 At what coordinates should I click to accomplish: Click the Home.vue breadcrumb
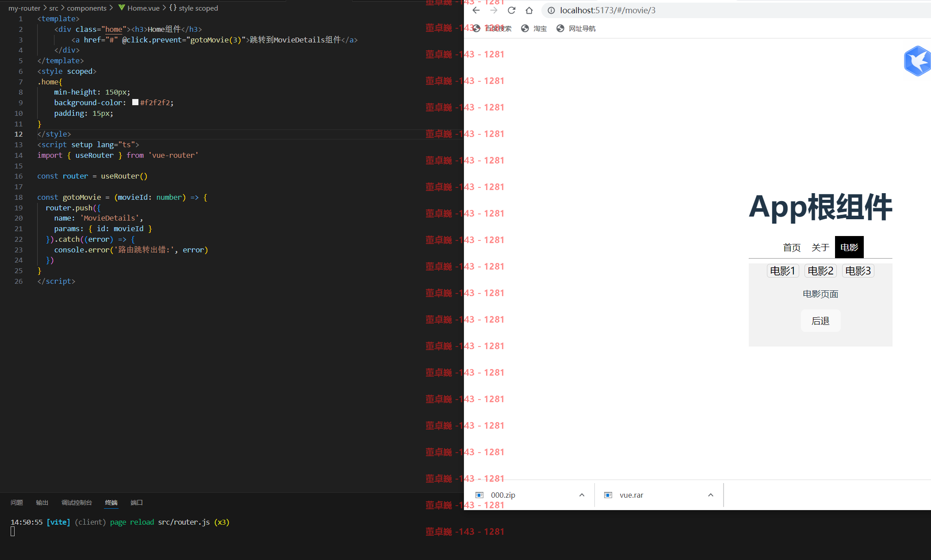139,8
